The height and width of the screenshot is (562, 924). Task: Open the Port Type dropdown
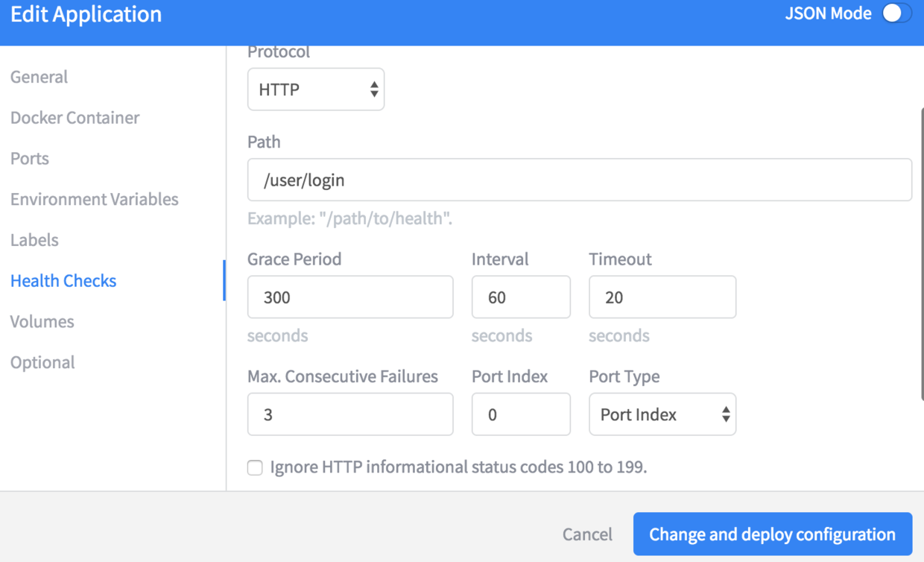(x=662, y=414)
